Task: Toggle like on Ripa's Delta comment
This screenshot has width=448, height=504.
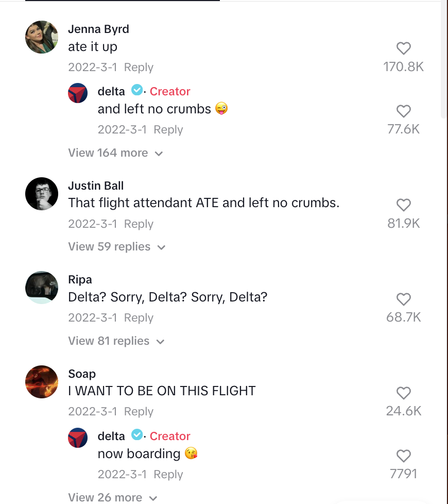Action: tap(404, 299)
